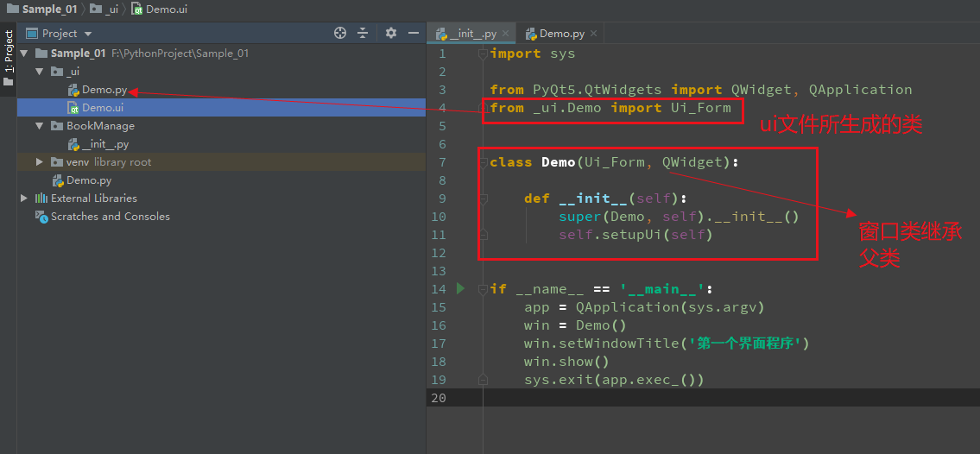Screen dimensions: 980x454
Task: Collapse the _ui folder
Action: [x=40, y=71]
